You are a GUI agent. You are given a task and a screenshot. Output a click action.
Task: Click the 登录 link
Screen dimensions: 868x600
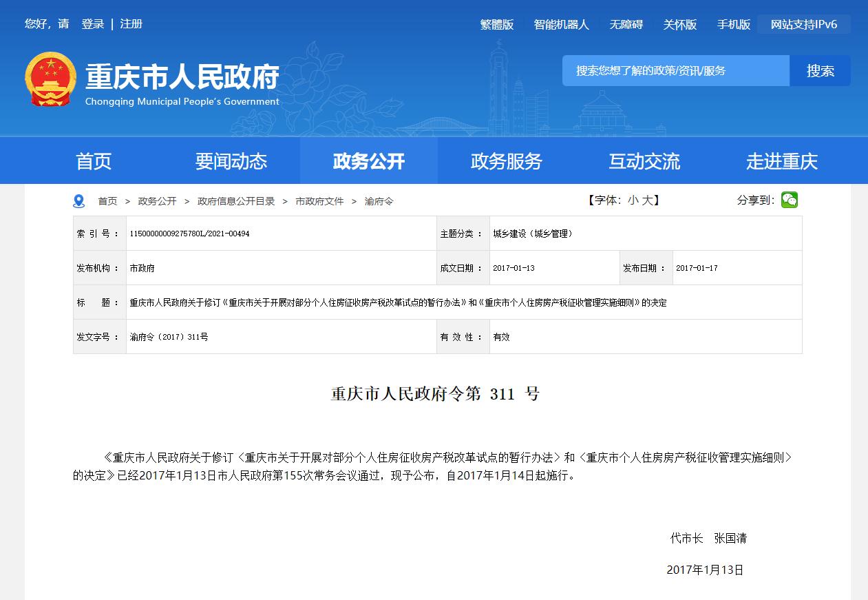92,23
